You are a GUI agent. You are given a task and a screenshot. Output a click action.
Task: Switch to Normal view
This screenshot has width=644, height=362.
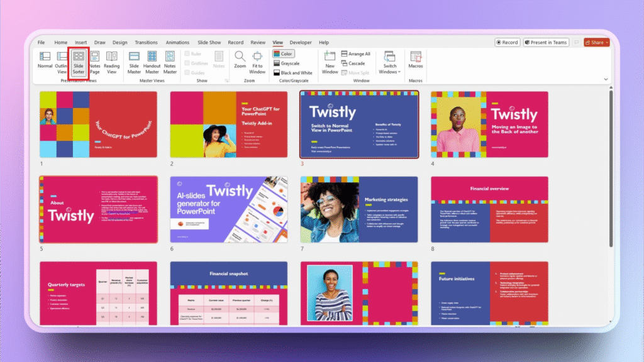tap(45, 60)
